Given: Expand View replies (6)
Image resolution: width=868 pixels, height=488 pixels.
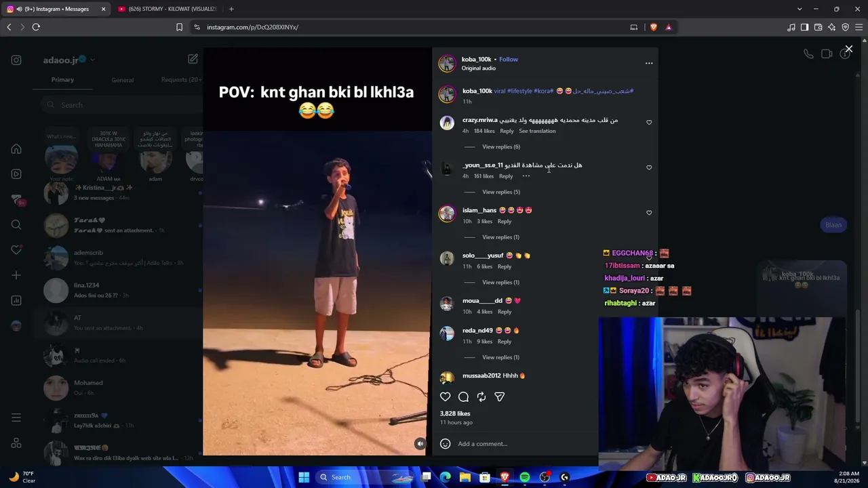Looking at the screenshot, I should click(x=501, y=147).
